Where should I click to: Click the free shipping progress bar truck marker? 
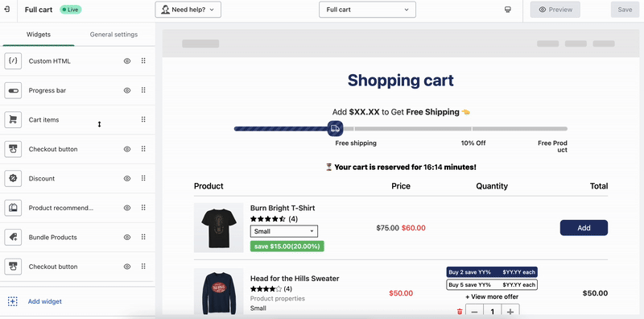(x=335, y=129)
